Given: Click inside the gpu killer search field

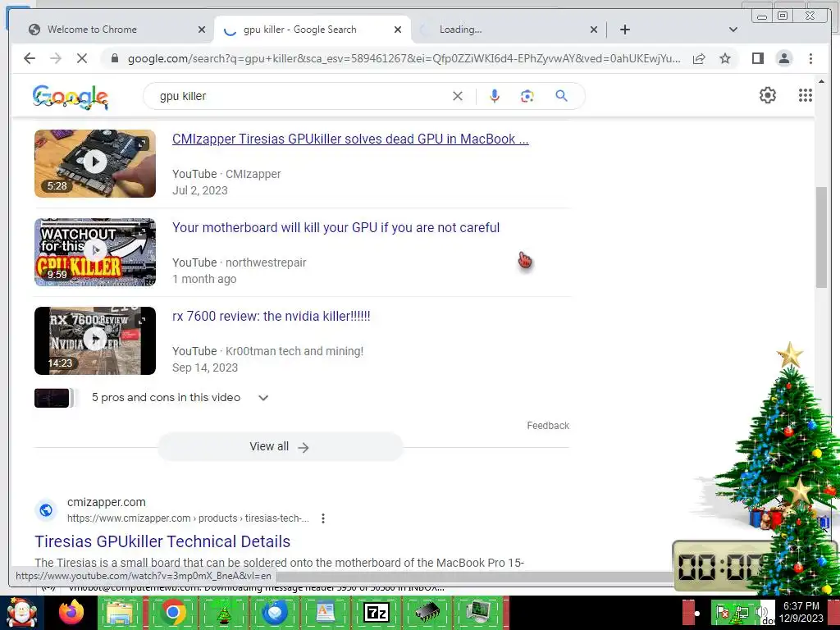Looking at the screenshot, I should coord(300,96).
